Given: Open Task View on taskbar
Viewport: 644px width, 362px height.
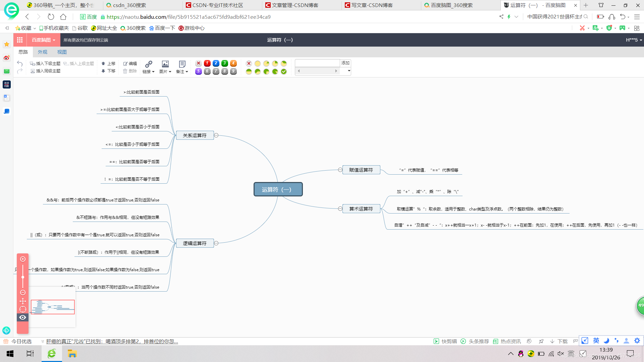Looking at the screenshot, I should (x=30, y=354).
